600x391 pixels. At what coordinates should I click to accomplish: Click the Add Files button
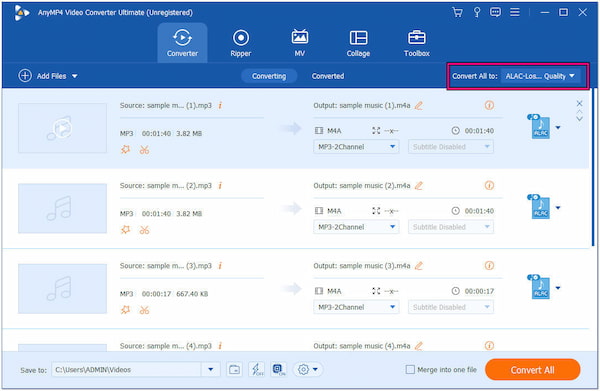coord(42,76)
